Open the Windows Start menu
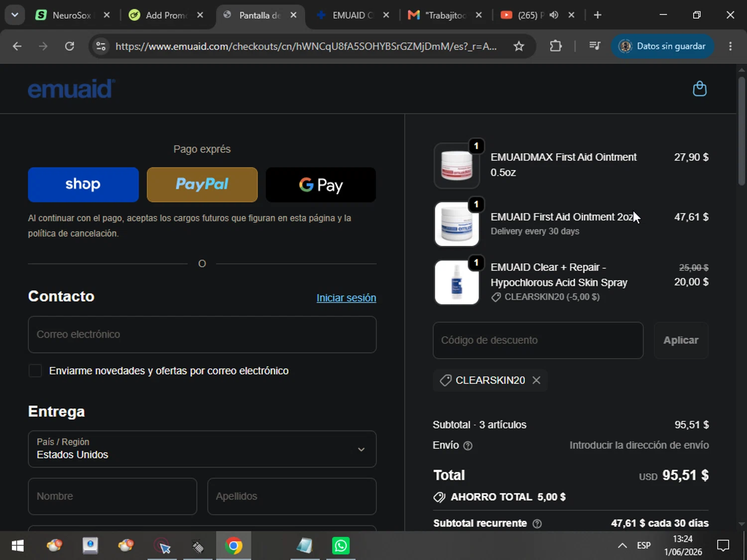747x560 pixels. click(17, 546)
